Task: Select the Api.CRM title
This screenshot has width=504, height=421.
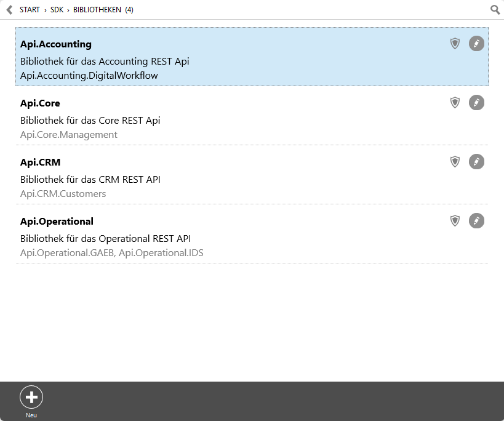Action: pos(40,162)
